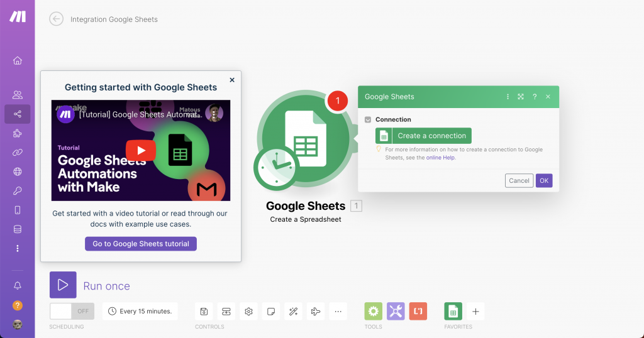Open the Webhooks globe icon in sidebar
Screen dimensions: 644x338
pyautogui.click(x=17, y=172)
